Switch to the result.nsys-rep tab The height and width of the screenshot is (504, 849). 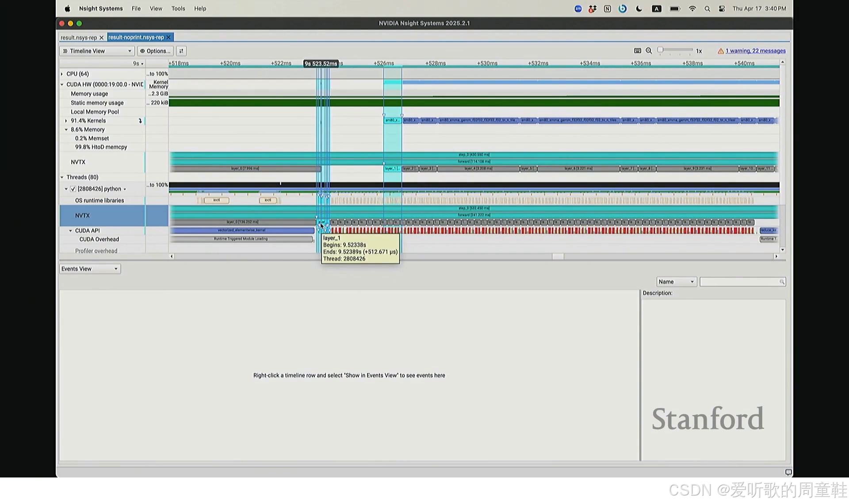pos(79,38)
